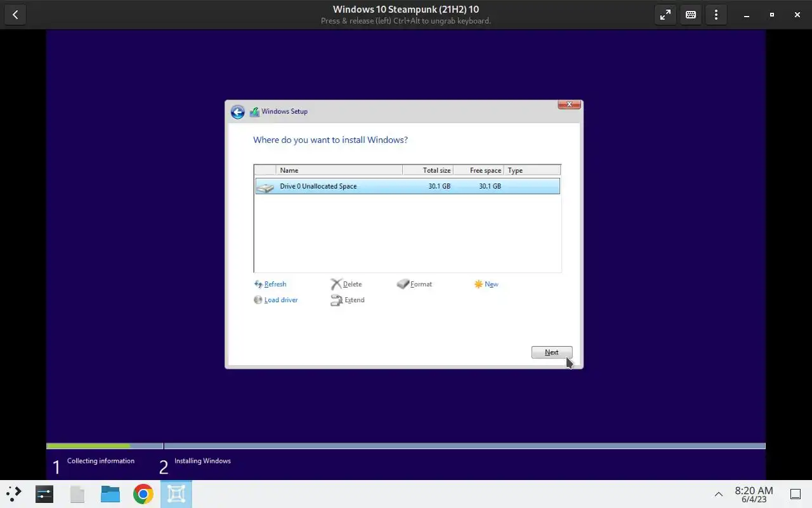The width and height of the screenshot is (812, 508).
Task: Click the 30.1 GB free space value
Action: click(x=490, y=186)
